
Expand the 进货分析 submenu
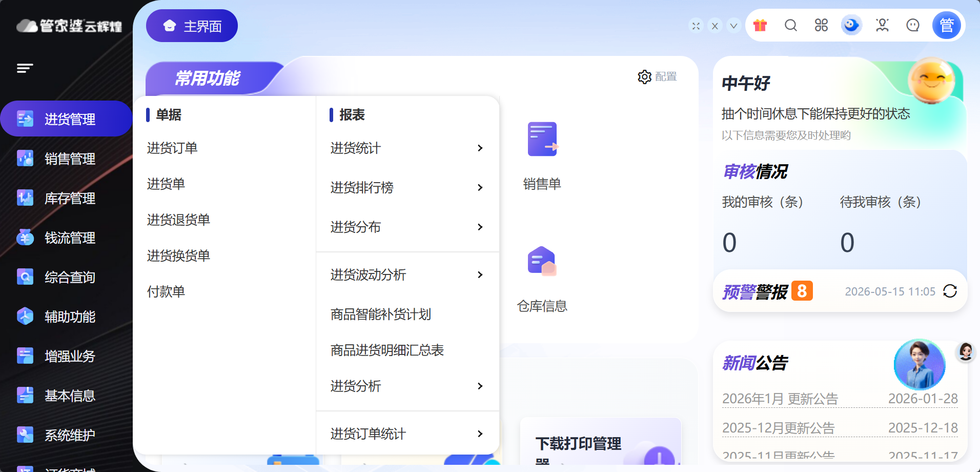(x=407, y=386)
